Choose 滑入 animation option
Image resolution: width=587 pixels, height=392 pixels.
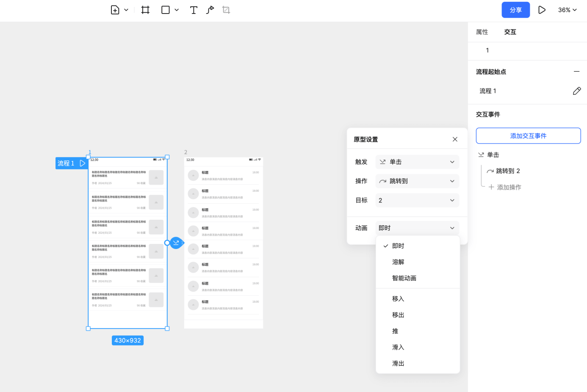click(x=418, y=347)
